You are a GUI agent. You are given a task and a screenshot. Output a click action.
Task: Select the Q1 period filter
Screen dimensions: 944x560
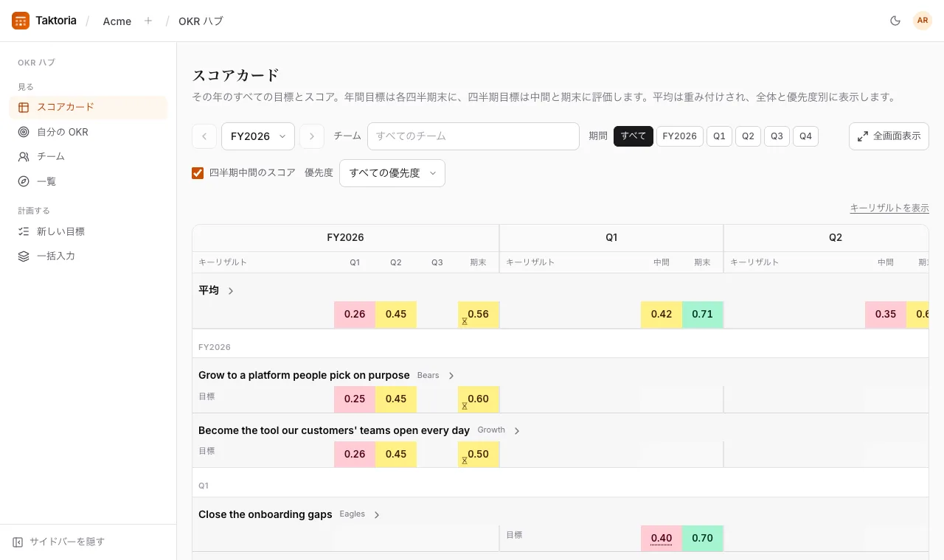pyautogui.click(x=719, y=136)
